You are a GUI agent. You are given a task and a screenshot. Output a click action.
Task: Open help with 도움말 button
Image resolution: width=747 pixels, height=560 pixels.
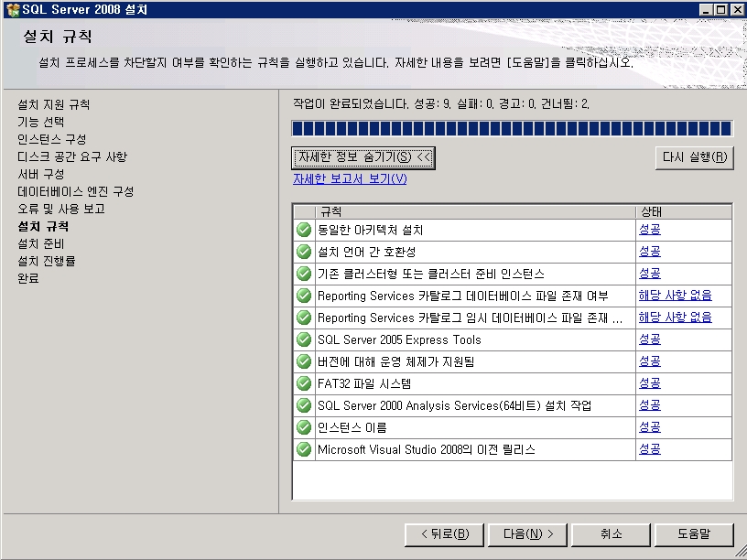(694, 534)
